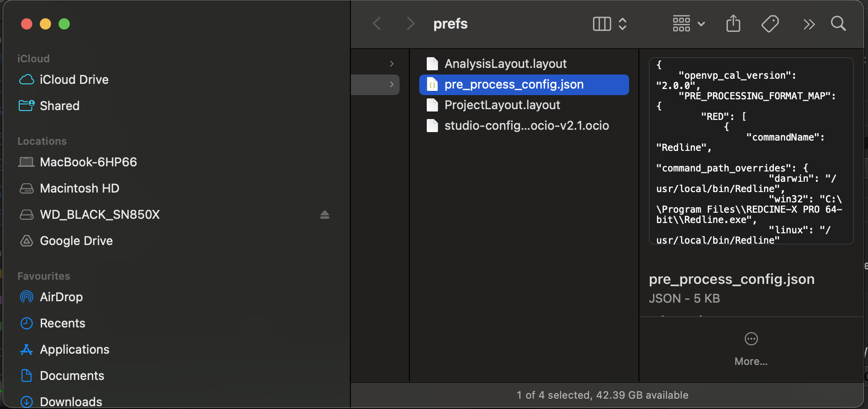Click the AnalysisLayout.layout document icon
Viewport: 868px width, 409px height.
[432, 64]
